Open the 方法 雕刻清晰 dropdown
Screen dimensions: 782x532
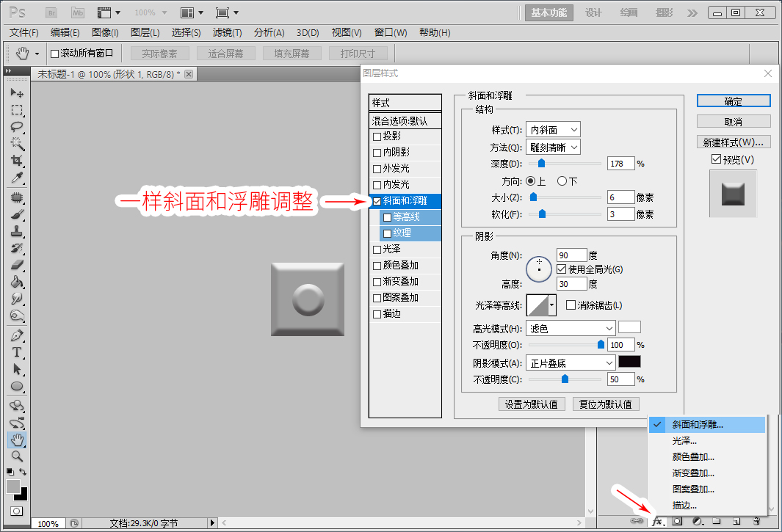[553, 147]
